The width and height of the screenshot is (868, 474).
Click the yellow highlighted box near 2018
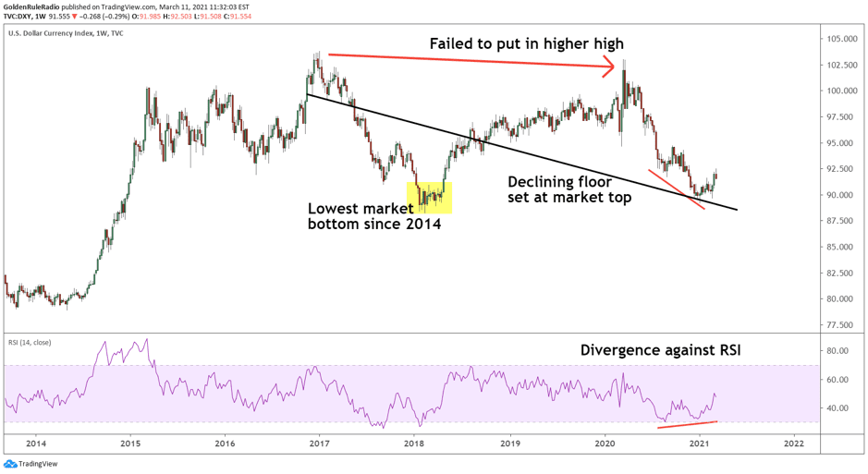click(429, 198)
